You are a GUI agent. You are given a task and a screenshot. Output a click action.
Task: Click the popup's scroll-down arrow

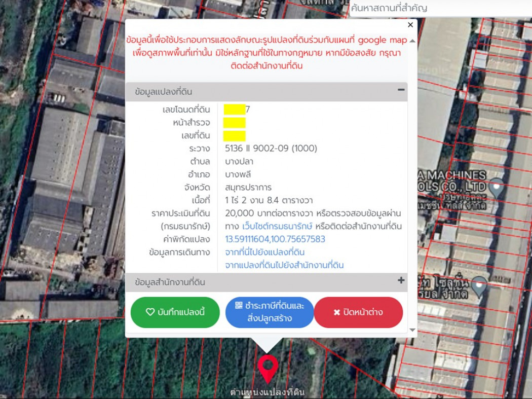point(412,330)
